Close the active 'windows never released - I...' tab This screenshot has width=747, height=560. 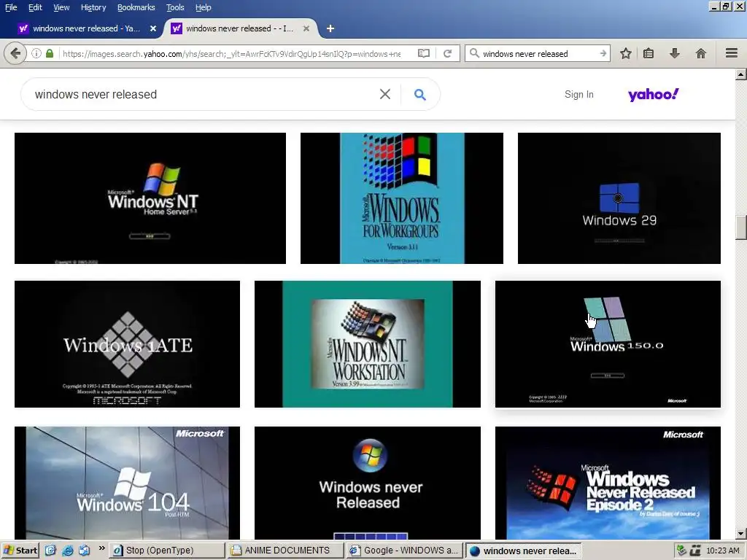coord(306,28)
